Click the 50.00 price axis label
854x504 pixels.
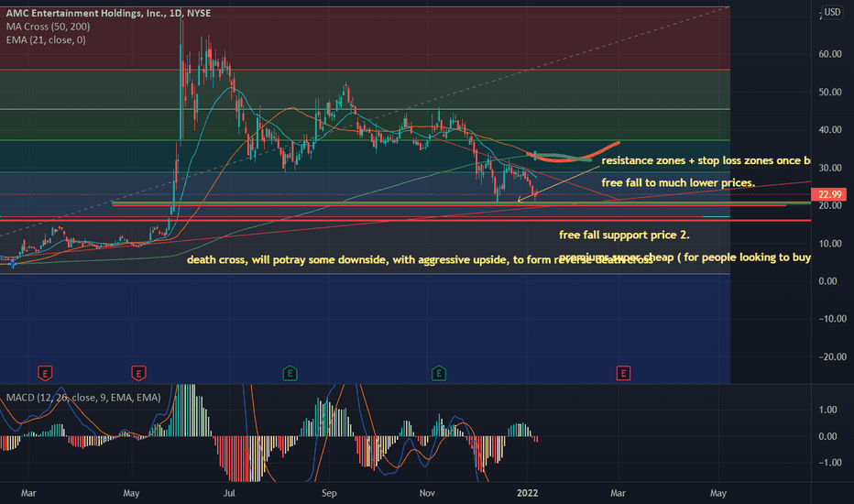[x=830, y=92]
